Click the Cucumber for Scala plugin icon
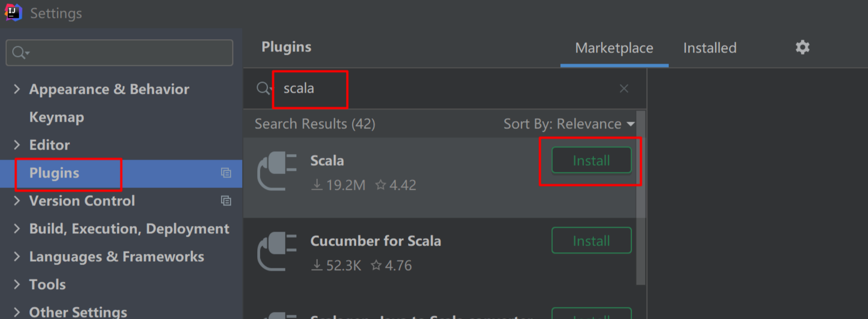 pos(278,251)
